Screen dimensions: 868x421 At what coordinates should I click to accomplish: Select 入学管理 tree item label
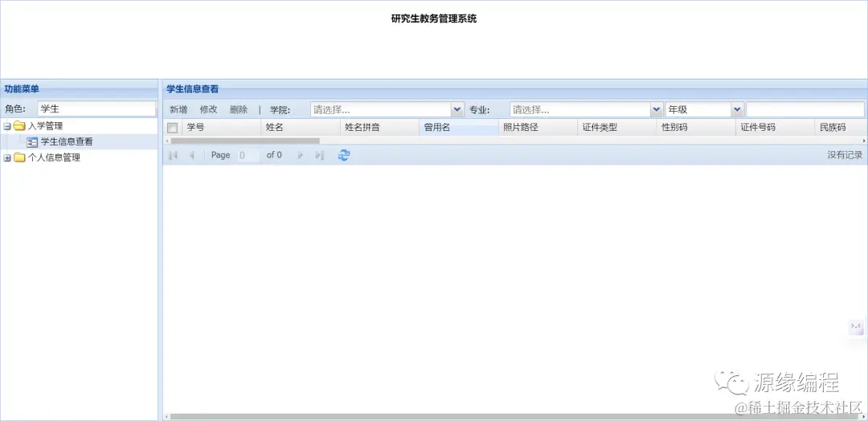[x=45, y=126]
